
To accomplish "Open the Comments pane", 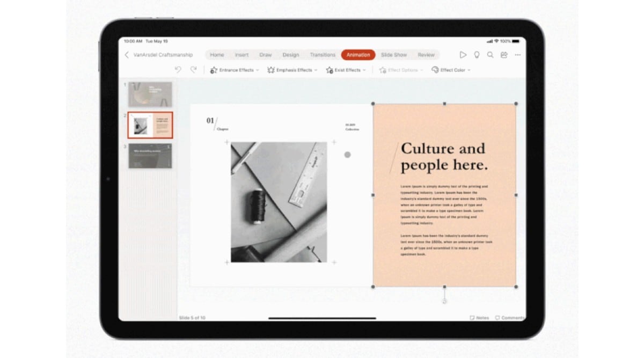I will [x=509, y=318].
